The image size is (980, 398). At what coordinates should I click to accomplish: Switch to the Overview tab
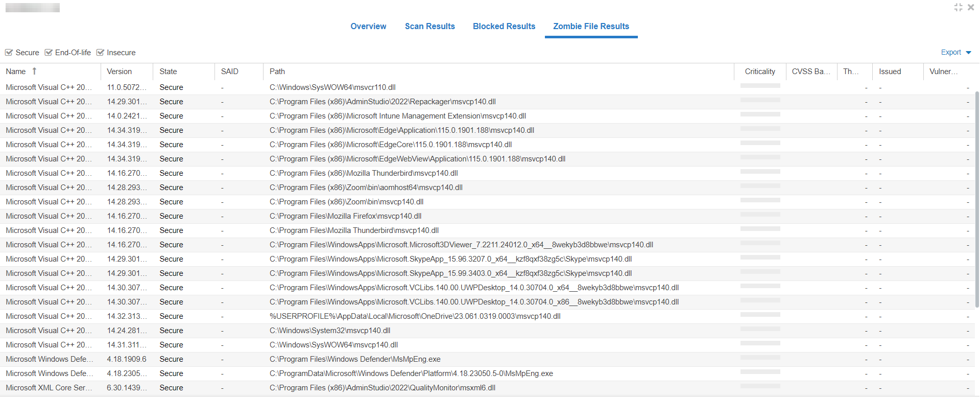(x=368, y=26)
